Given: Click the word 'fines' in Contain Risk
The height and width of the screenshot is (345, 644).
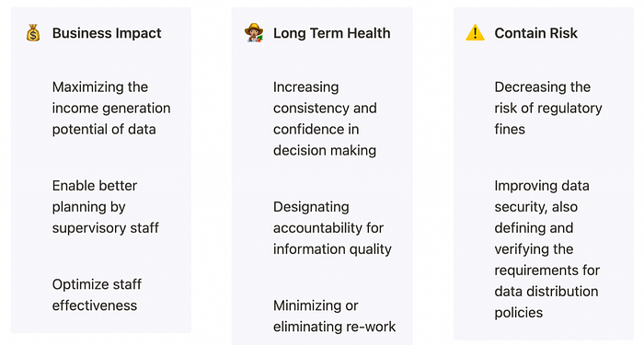Looking at the screenshot, I should (x=510, y=130).
